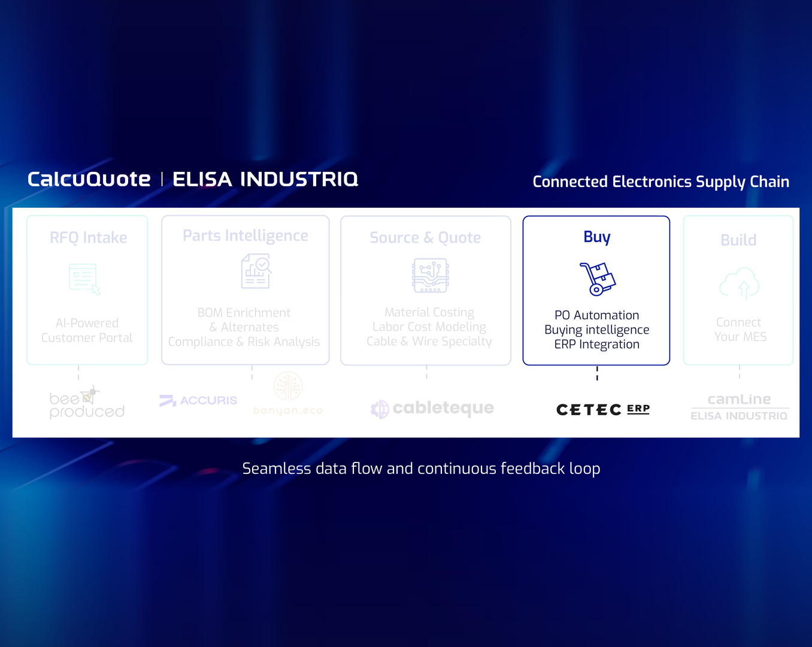Click 'AI-Powered Customer Portal' text
This screenshot has width=812, height=647.
(x=87, y=331)
